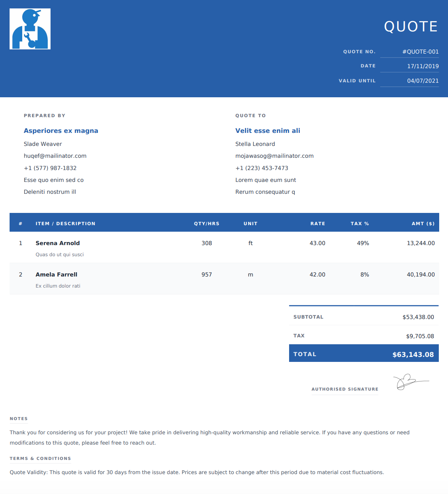This screenshot has height=494, width=448.
Task: Click the QTY/HRS column header
Action: pyautogui.click(x=207, y=224)
